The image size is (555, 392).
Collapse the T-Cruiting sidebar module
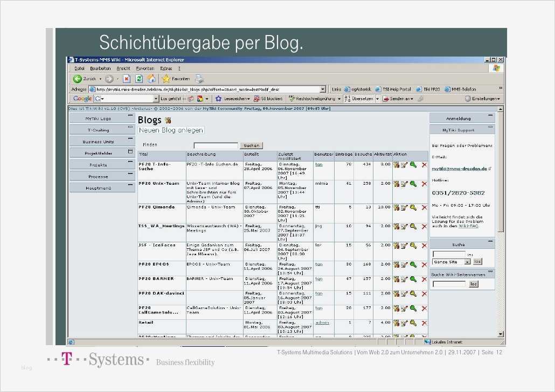[x=130, y=127]
